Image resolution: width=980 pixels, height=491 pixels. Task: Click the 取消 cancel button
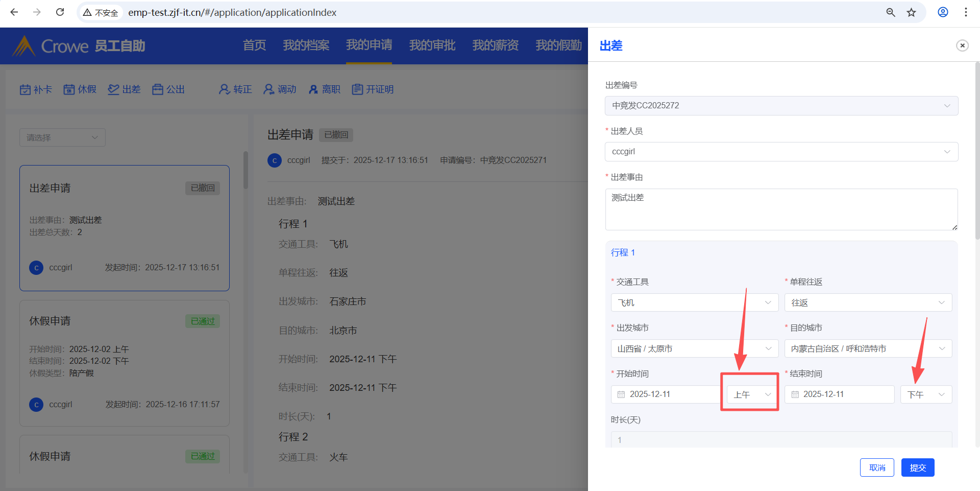pyautogui.click(x=876, y=467)
